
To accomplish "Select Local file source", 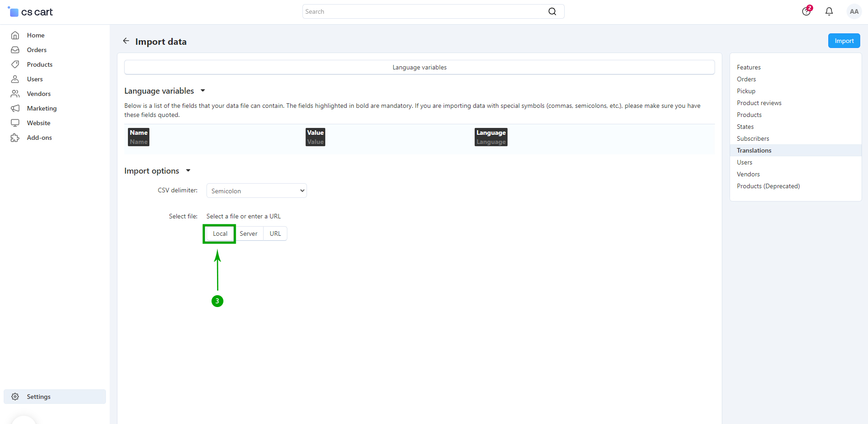I will click(x=220, y=233).
